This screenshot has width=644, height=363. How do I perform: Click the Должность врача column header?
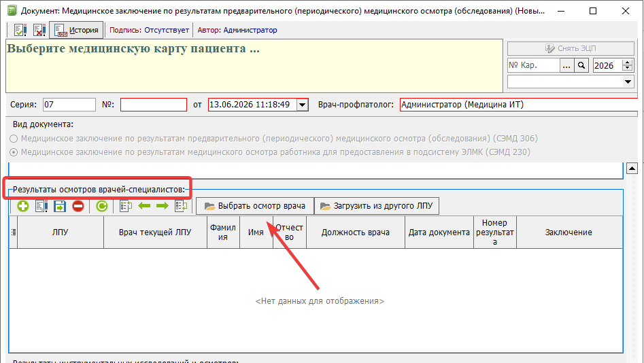click(x=355, y=232)
